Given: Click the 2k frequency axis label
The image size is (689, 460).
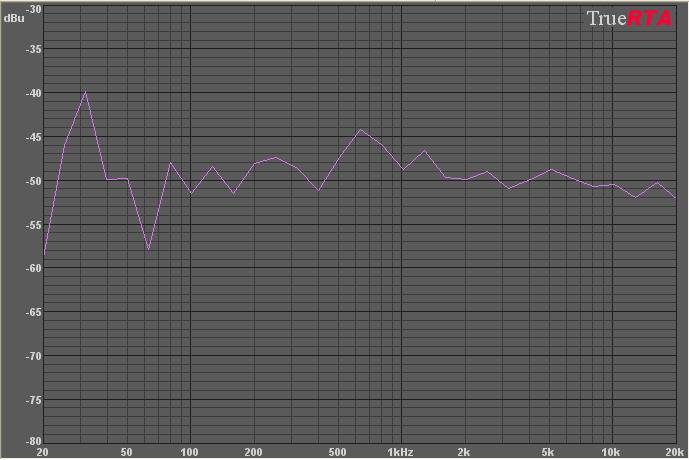Looking at the screenshot, I should pos(464,452).
